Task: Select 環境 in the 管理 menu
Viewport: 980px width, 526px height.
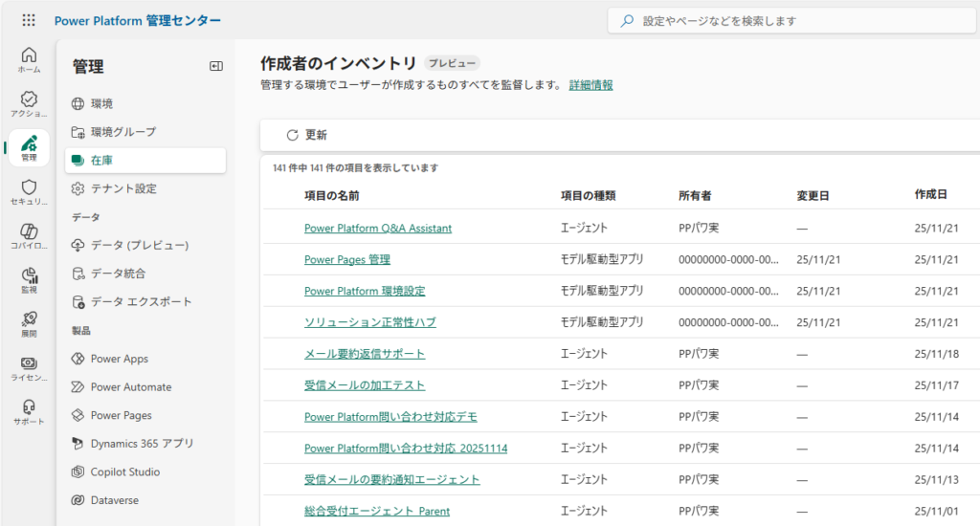Action: 101,103
